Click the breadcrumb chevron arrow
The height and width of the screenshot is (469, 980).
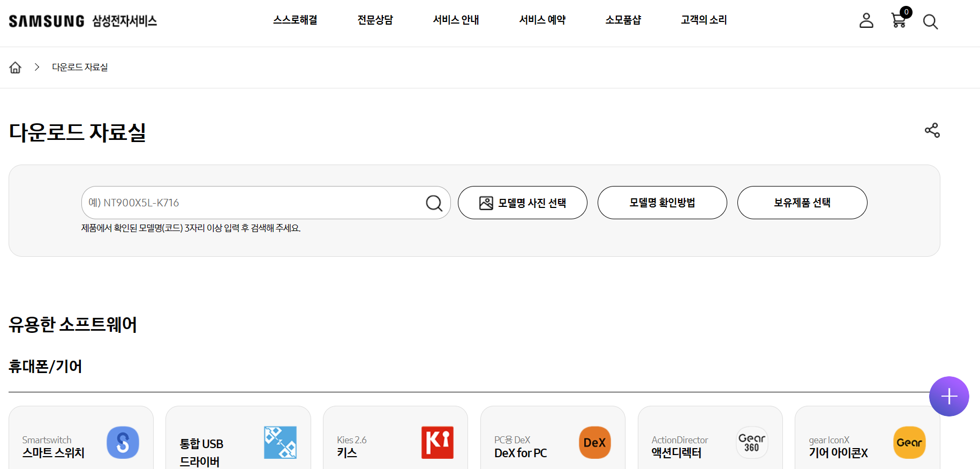click(37, 67)
